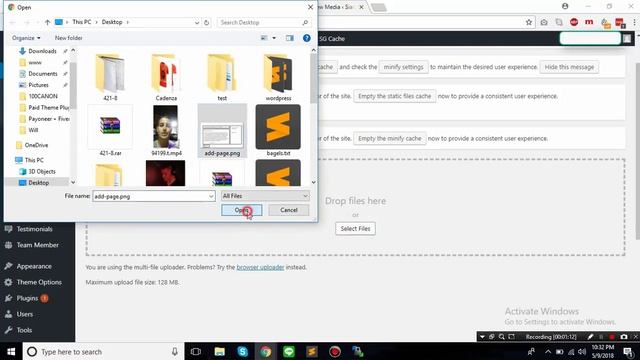Create a New folder
Viewport: 640px width, 360px height.
(x=69, y=38)
